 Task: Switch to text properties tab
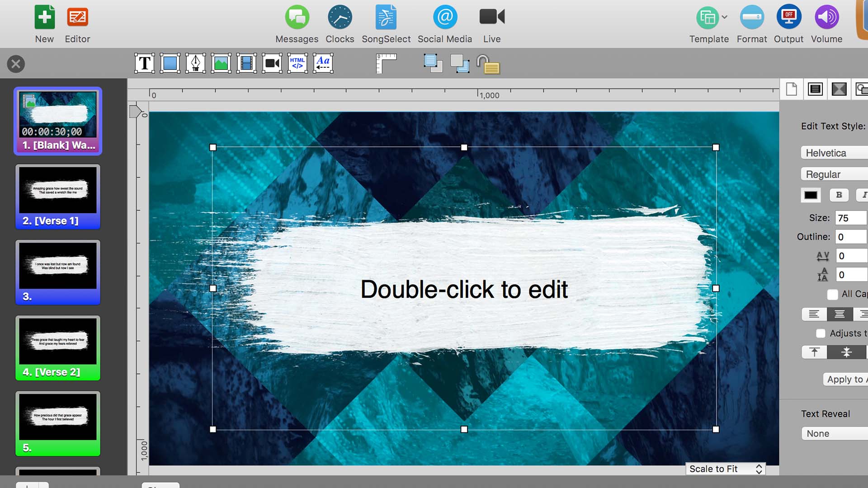[x=815, y=89]
